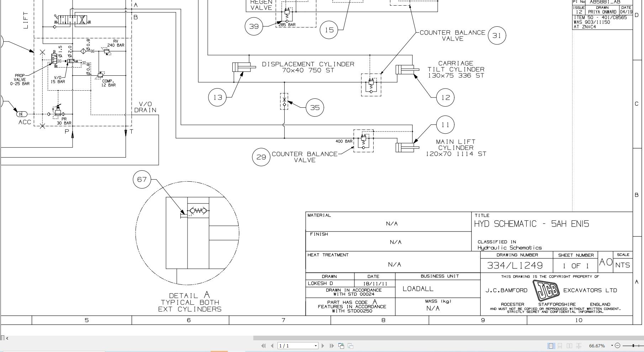Click the 285 BAR label
This screenshot has height=352, width=644.
[287, 25]
